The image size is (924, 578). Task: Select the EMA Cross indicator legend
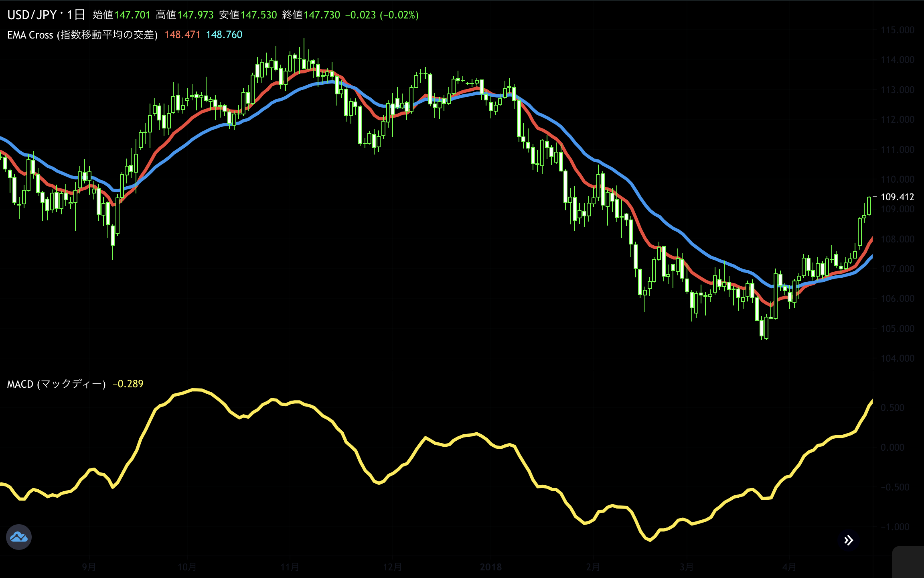82,35
